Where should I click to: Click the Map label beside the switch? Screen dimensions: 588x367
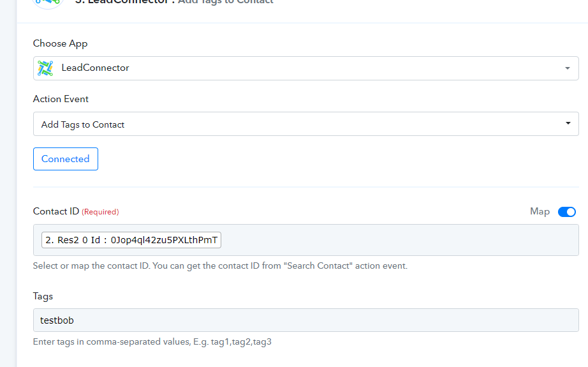point(540,212)
